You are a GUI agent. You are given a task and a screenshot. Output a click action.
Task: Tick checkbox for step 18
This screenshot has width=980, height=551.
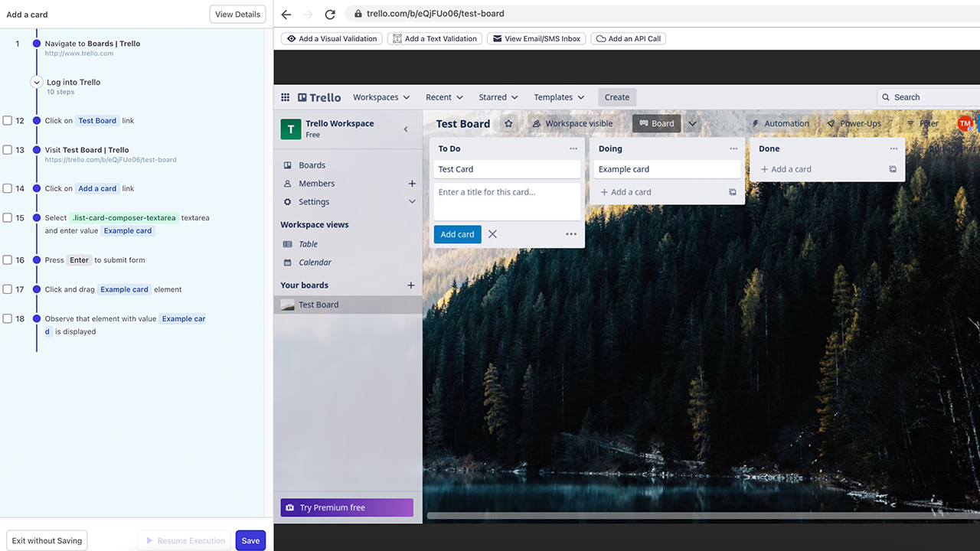[7, 319]
